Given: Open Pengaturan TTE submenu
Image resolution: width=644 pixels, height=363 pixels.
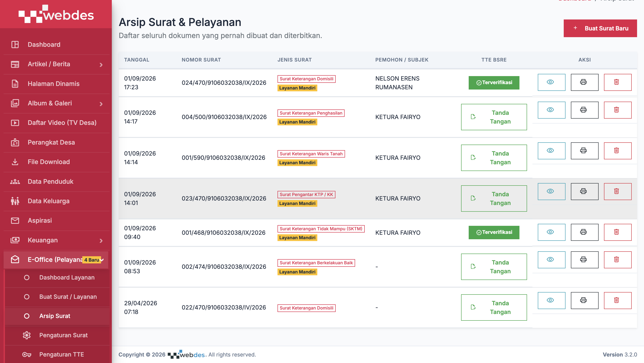Looking at the screenshot, I should click(x=57, y=354).
